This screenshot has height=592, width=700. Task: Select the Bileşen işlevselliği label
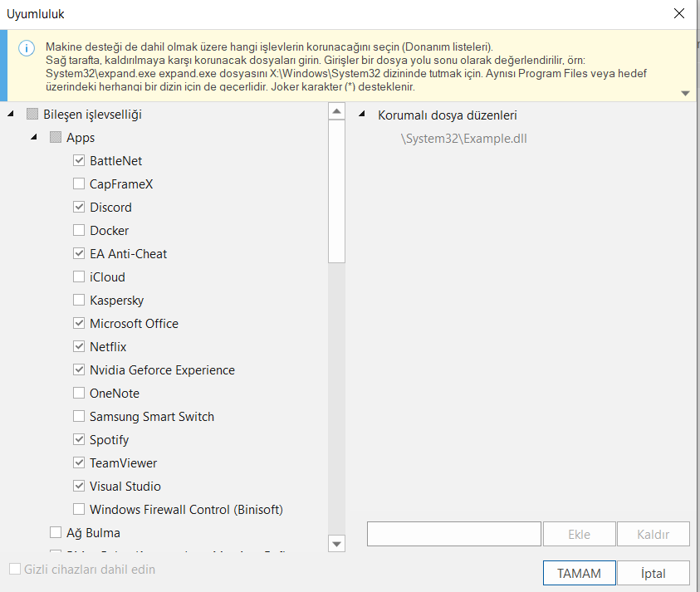click(x=92, y=115)
